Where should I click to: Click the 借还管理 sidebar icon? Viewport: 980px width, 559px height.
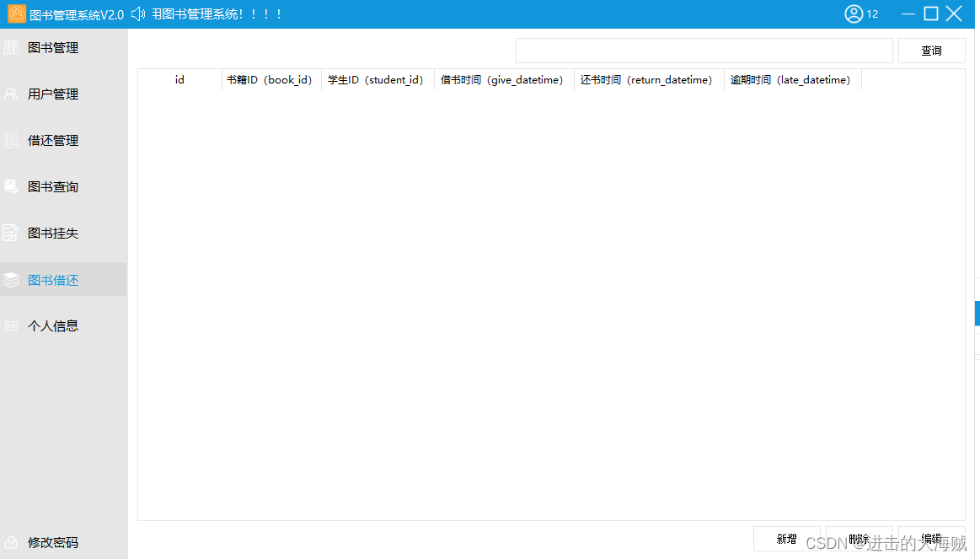coord(11,140)
